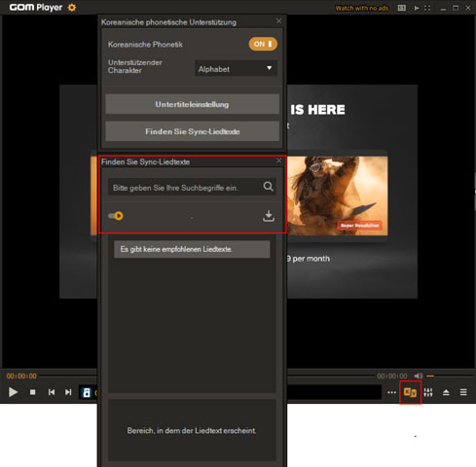
Task: Click the volume slider bar
Action: click(x=450, y=376)
